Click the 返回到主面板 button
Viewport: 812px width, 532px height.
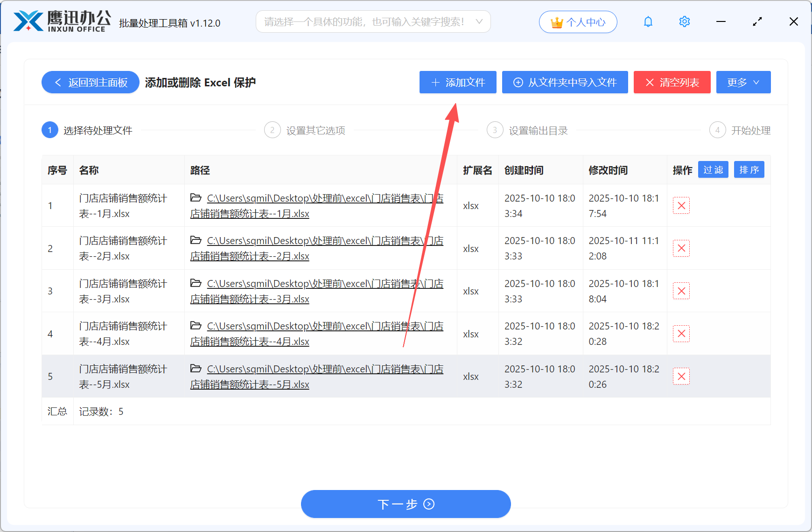point(90,82)
